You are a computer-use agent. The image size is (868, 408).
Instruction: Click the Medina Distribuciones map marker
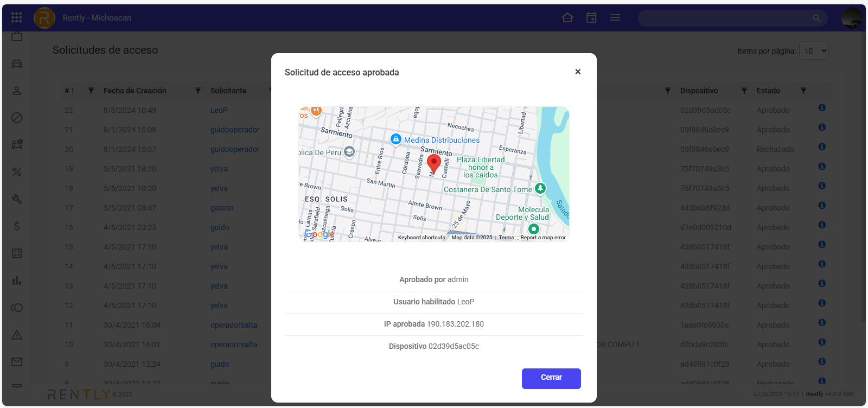coord(396,139)
